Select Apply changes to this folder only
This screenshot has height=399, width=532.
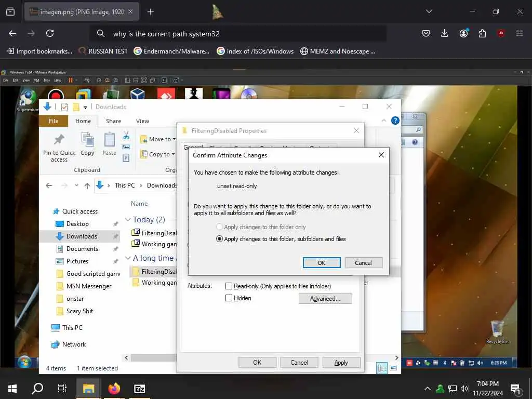261,227
